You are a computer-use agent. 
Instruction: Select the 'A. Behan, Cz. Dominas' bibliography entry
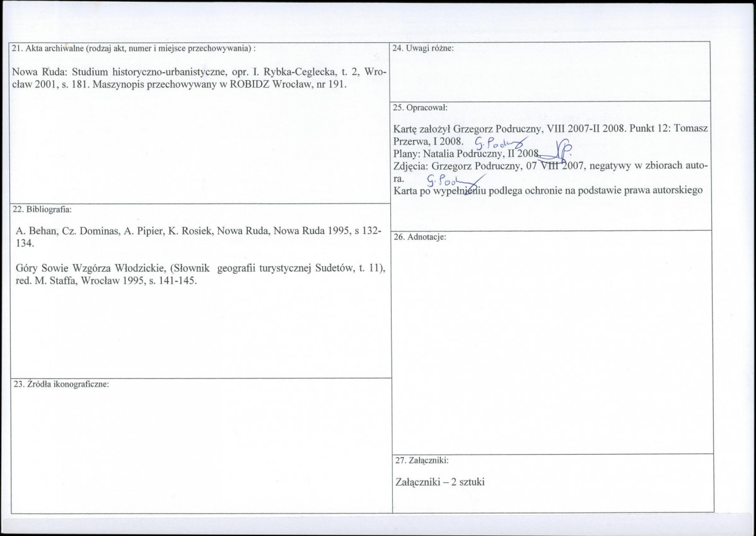199,236
